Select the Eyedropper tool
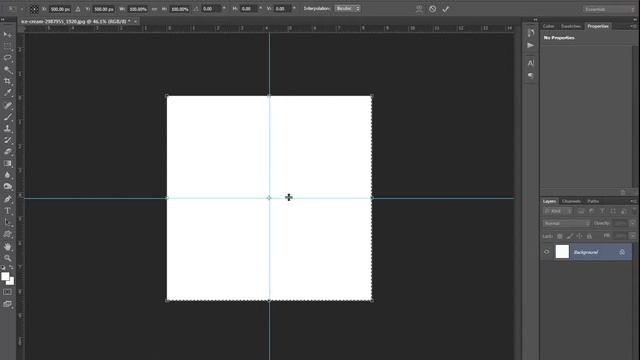 7,93
